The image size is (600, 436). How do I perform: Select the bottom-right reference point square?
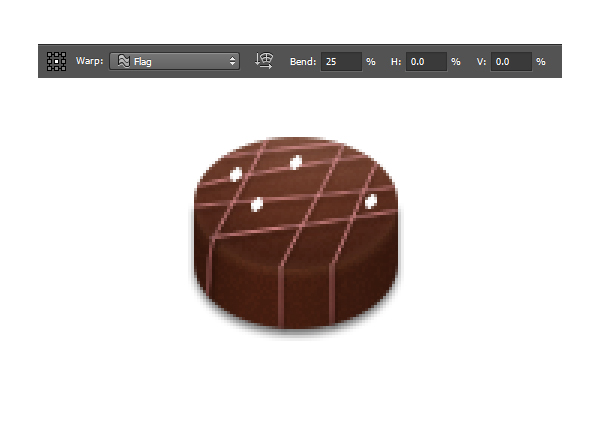(x=64, y=68)
